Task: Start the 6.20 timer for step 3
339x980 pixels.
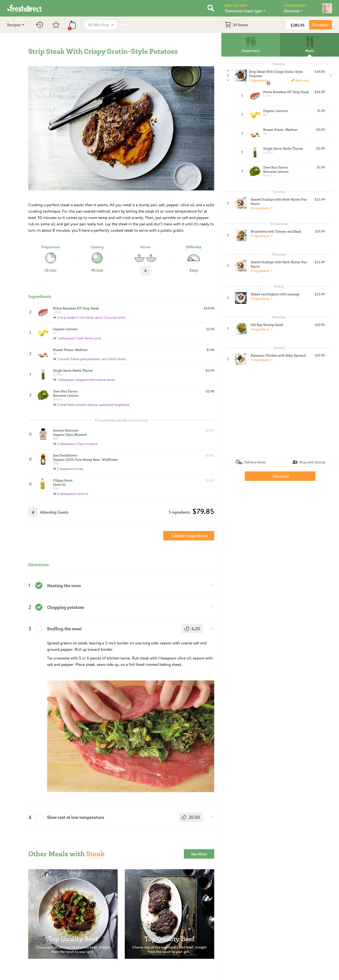Action: (x=192, y=629)
